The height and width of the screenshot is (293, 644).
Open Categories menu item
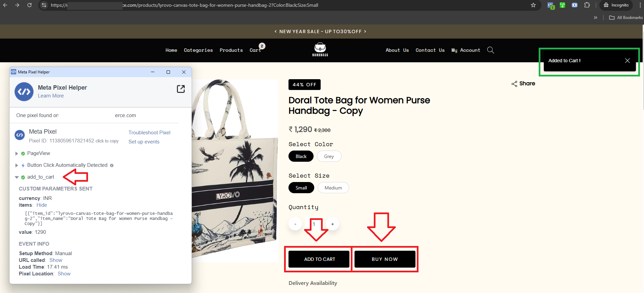click(198, 50)
